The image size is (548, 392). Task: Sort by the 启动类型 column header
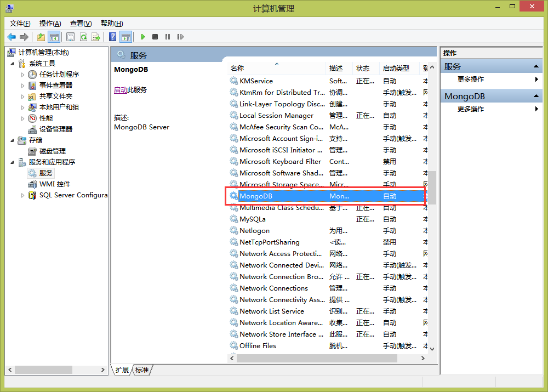[x=399, y=69]
